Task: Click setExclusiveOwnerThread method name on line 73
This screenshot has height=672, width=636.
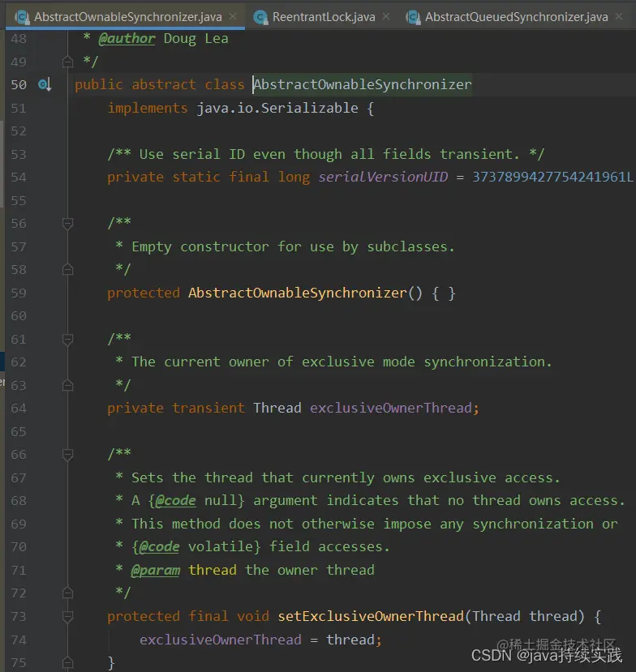Action: [x=371, y=616]
